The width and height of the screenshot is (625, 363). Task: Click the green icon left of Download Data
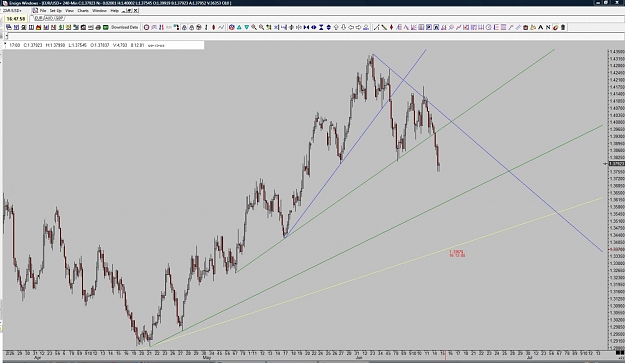(x=106, y=27)
